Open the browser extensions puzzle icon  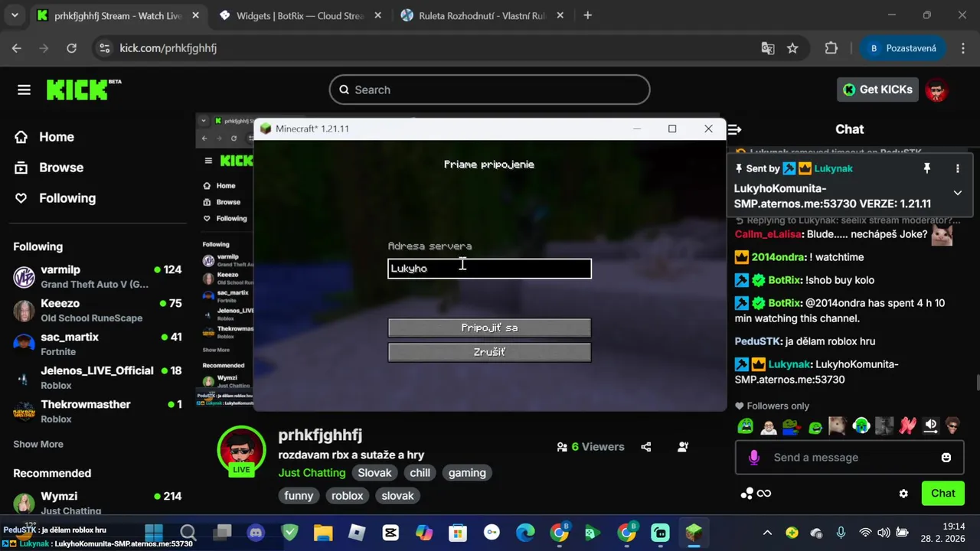click(831, 48)
